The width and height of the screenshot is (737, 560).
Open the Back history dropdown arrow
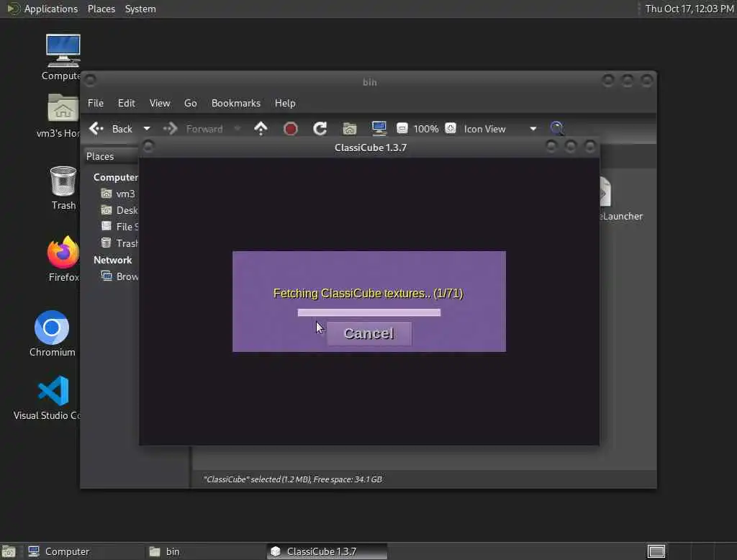[x=147, y=129]
